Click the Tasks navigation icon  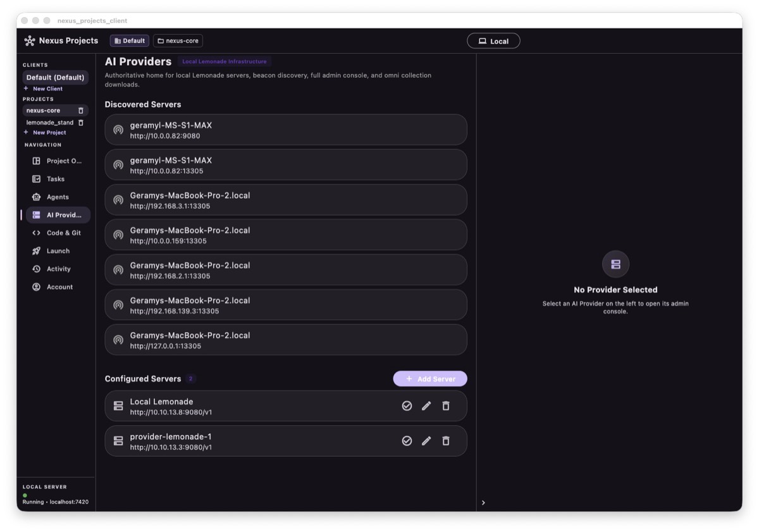click(36, 179)
